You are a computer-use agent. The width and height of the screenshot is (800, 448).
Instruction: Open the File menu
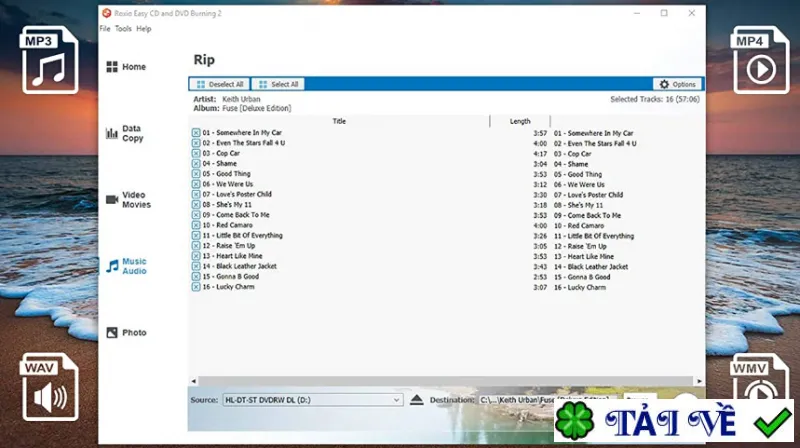105,29
